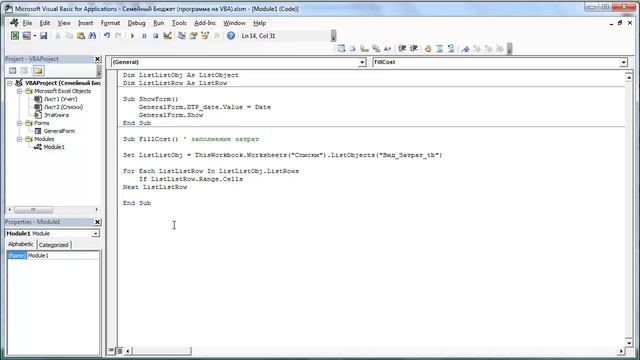Open the Add-Ins menu

[x=204, y=23]
